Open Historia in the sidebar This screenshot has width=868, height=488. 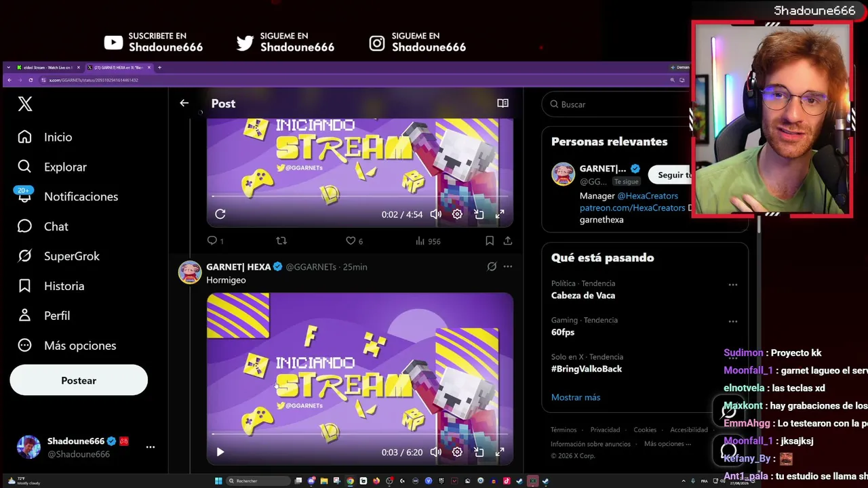pos(51,286)
